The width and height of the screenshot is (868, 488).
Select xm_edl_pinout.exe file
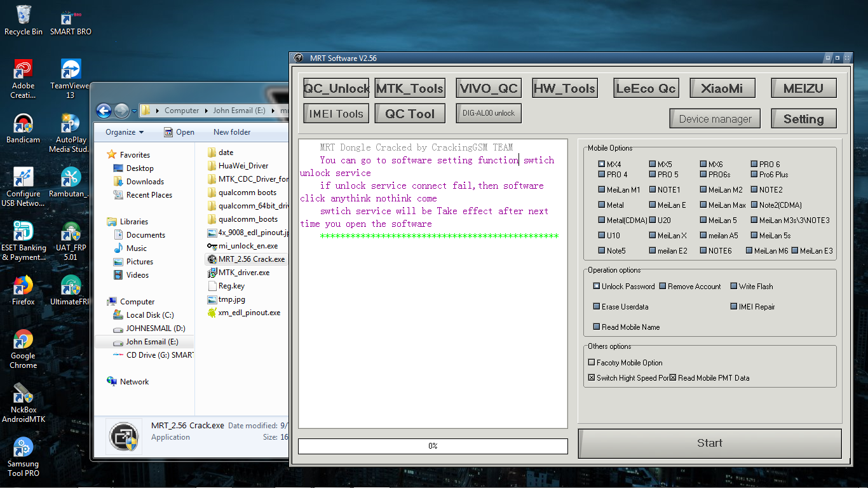point(243,313)
